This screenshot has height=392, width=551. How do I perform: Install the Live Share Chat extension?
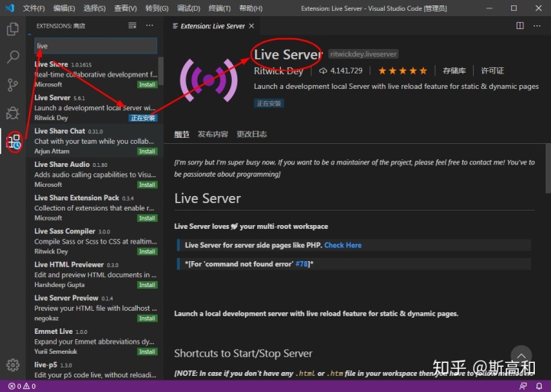pos(147,151)
